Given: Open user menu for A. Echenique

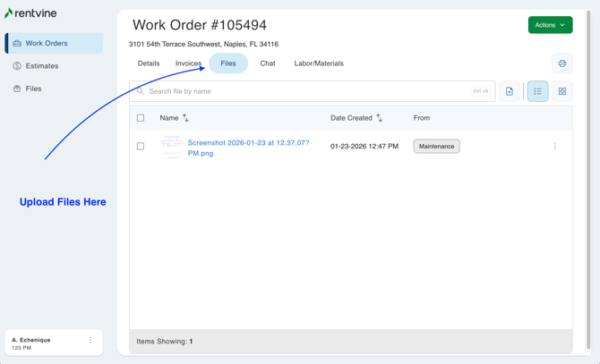Looking at the screenshot, I should click(90, 341).
